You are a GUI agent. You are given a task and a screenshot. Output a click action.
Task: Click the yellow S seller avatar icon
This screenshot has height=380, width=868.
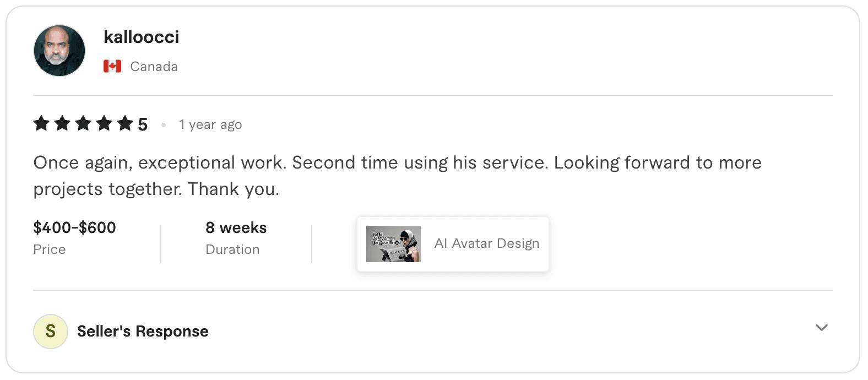click(x=50, y=331)
